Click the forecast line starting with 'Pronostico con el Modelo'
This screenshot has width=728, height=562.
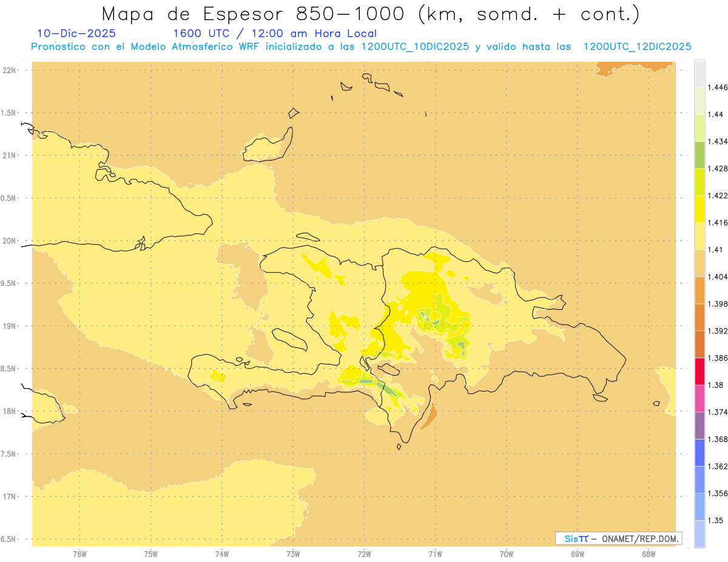point(361,47)
